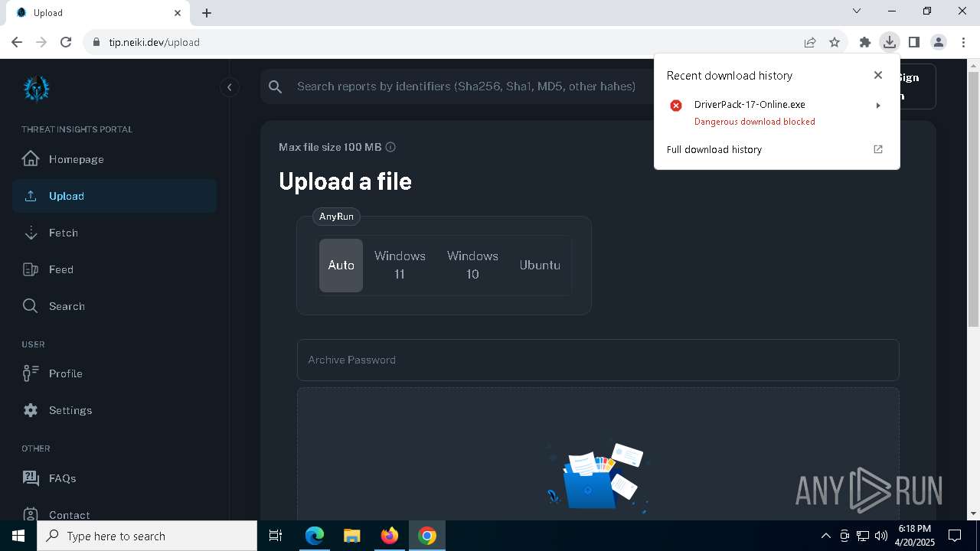Open the side panel icon
Viewport: 980px width, 551px height.
pyautogui.click(x=914, y=42)
